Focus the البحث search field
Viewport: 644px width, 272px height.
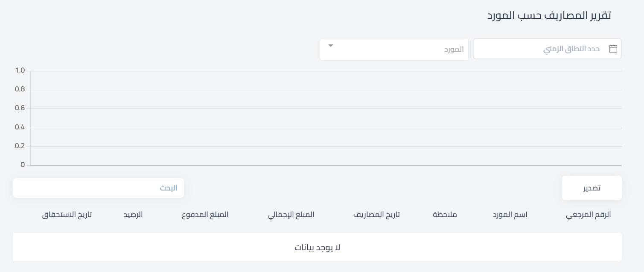(x=99, y=188)
